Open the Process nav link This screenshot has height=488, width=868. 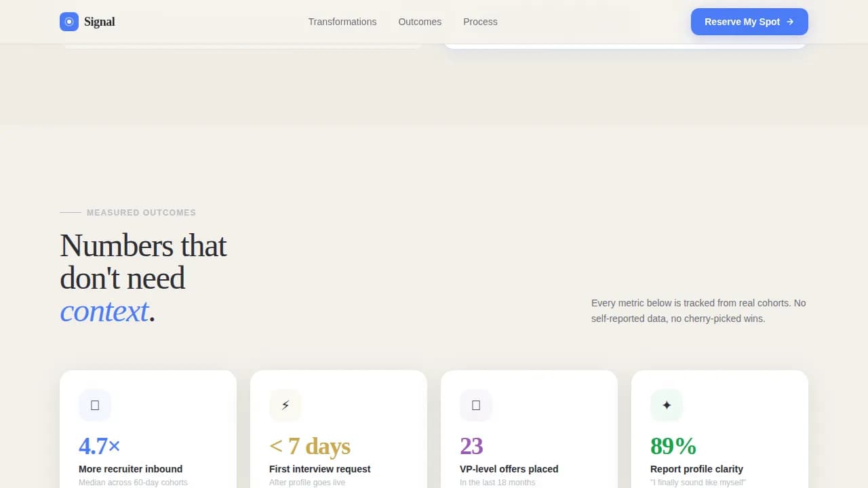480,22
